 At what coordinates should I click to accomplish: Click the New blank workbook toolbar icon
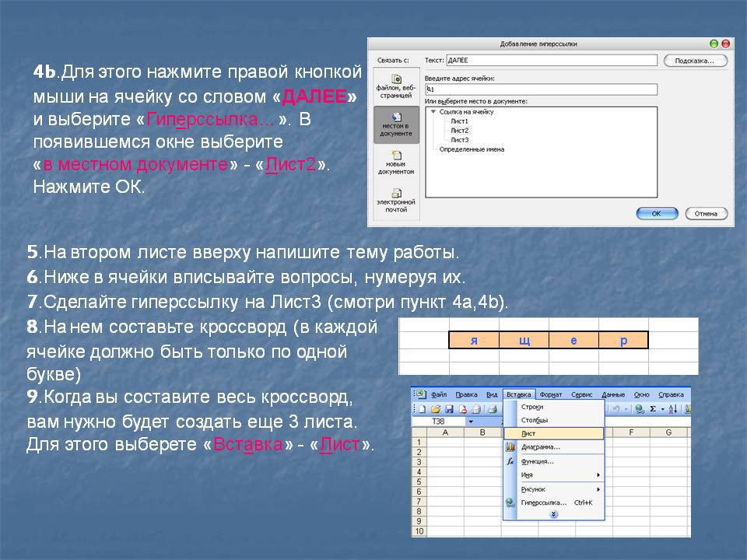pyautogui.click(x=422, y=408)
